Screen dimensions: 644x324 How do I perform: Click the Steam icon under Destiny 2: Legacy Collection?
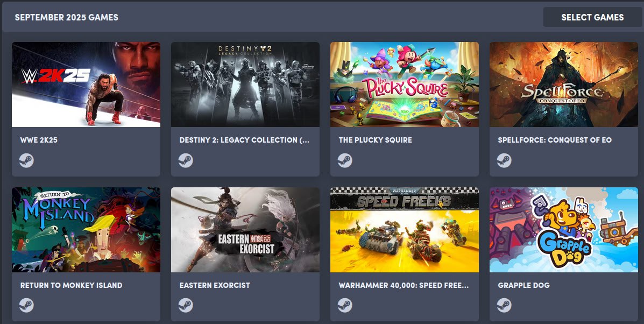click(186, 160)
